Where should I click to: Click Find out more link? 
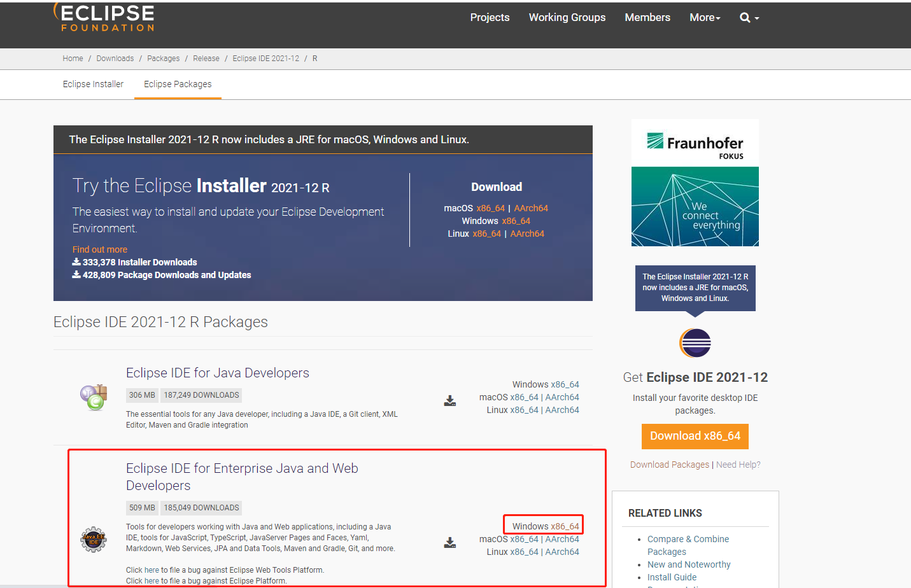(x=100, y=249)
